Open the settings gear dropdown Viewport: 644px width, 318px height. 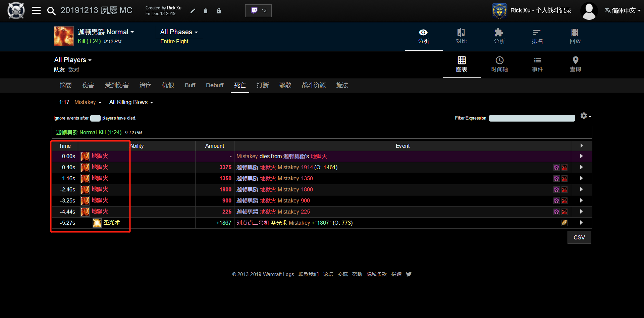tap(586, 116)
